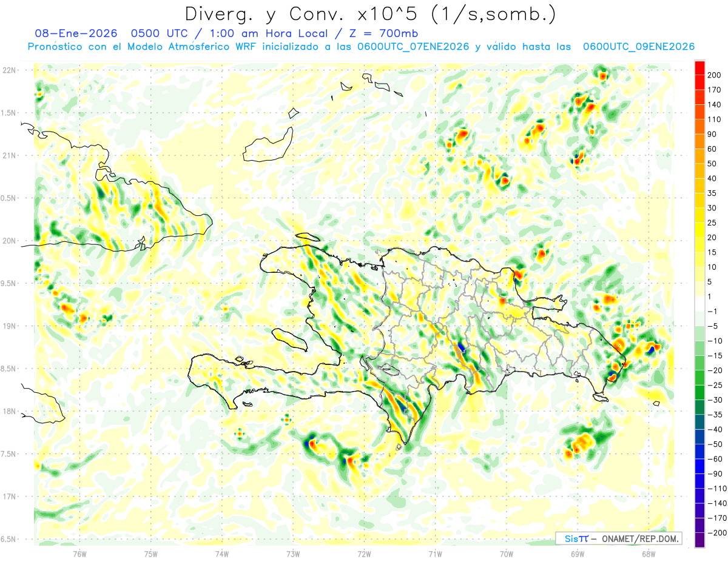Pick the yellow swatch between 20 and 25
This screenshot has height=562, width=728.
699,230
